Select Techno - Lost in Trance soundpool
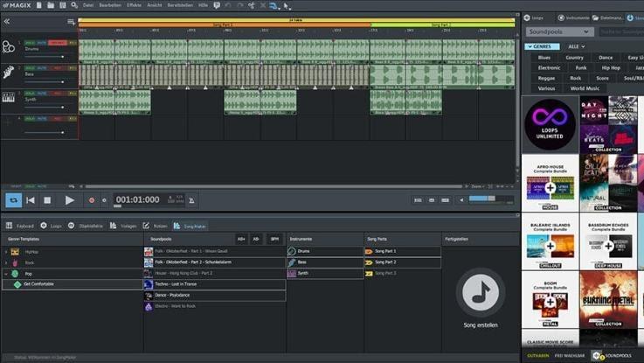Image resolution: width=644 pixels, height=363 pixels. tap(215, 284)
